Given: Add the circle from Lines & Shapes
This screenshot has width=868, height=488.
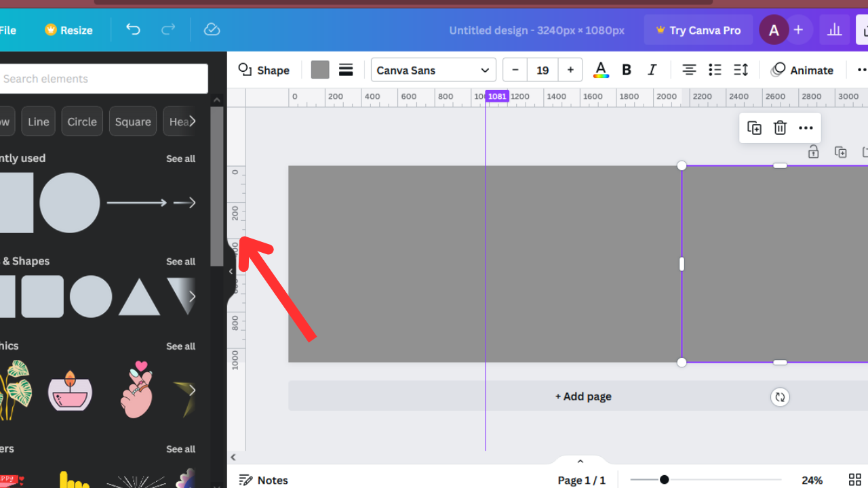Looking at the screenshot, I should pyautogui.click(x=91, y=296).
